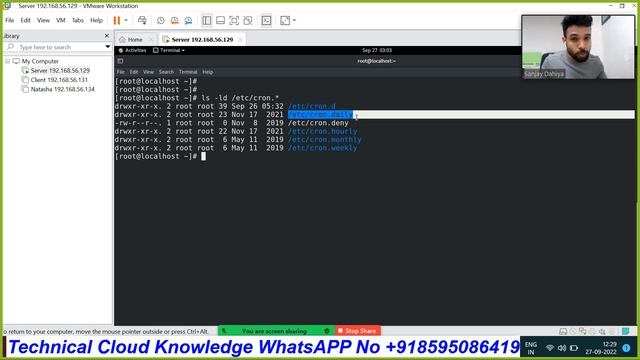Click /etc/cron.weekly in the listing

[322, 148]
